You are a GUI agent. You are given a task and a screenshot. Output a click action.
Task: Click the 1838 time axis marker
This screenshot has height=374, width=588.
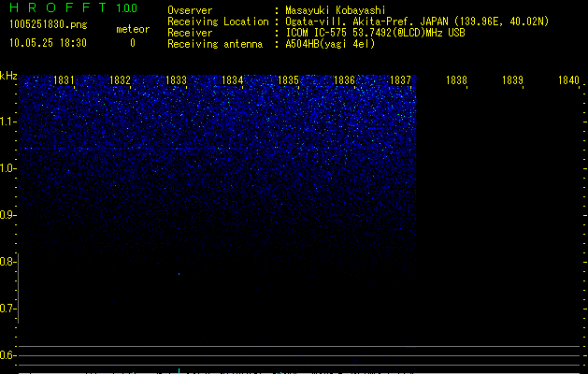tap(456, 80)
